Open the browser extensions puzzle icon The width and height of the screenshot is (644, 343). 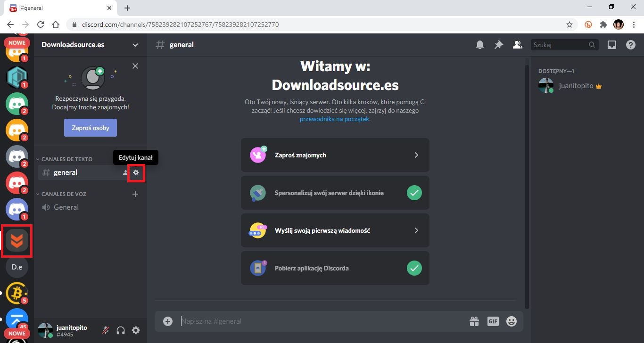pyautogui.click(x=603, y=24)
